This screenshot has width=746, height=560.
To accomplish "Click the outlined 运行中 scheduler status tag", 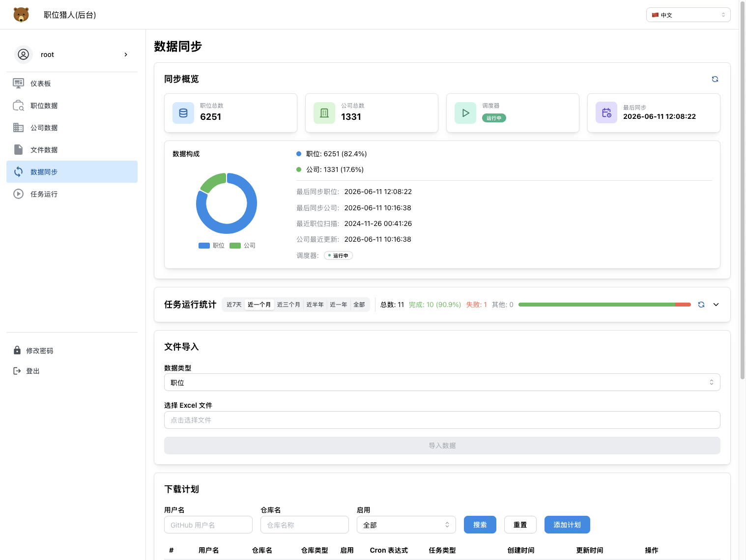I will [x=338, y=255].
